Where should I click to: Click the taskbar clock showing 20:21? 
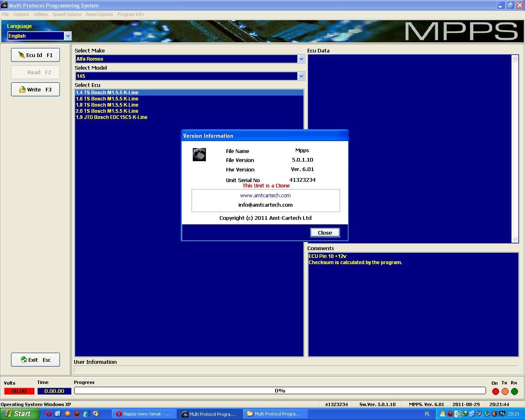(514, 414)
